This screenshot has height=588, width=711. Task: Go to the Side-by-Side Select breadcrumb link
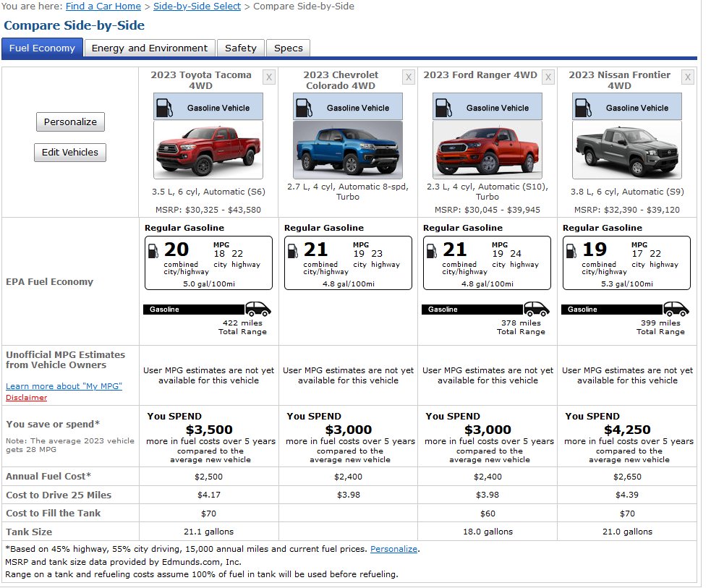[197, 7]
